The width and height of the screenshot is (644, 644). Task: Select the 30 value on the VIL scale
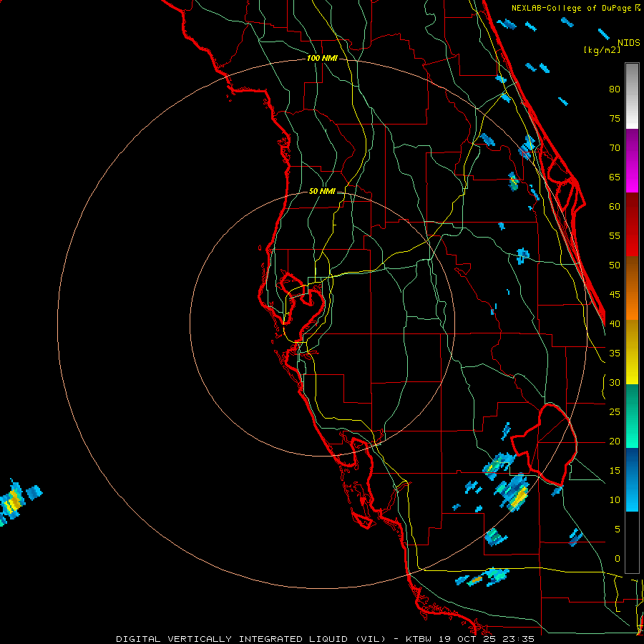point(615,382)
